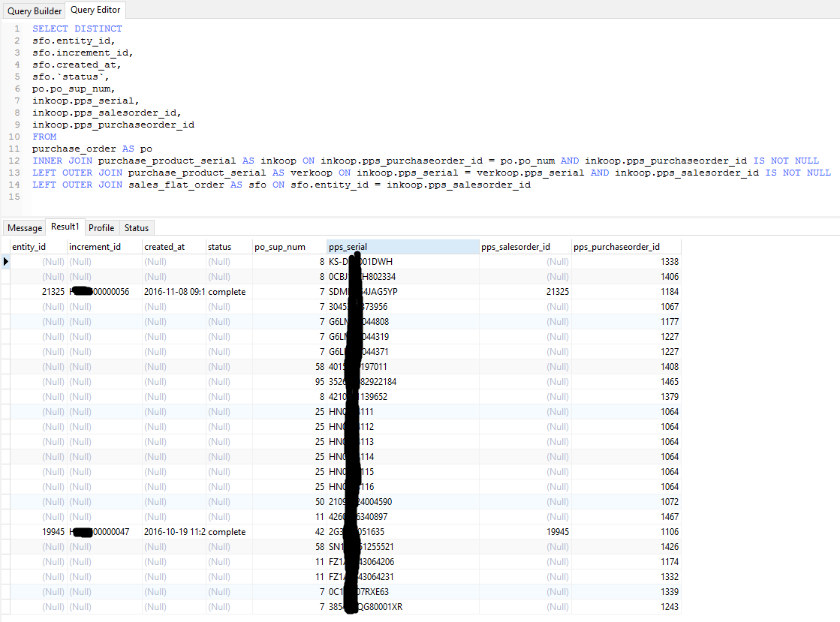Select the Query Editor tab
This screenshot has width=840, height=622.
click(x=95, y=11)
